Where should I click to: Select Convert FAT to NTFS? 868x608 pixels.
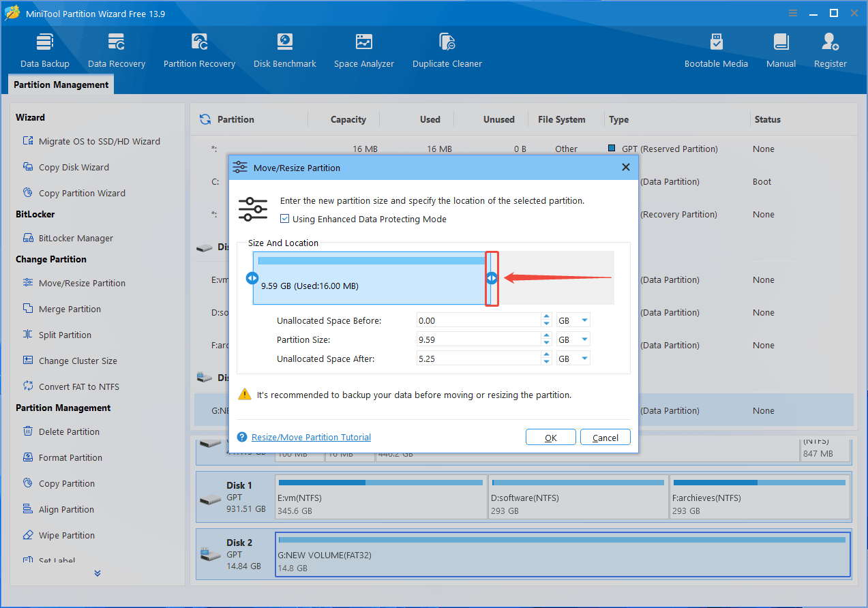[x=70, y=386]
